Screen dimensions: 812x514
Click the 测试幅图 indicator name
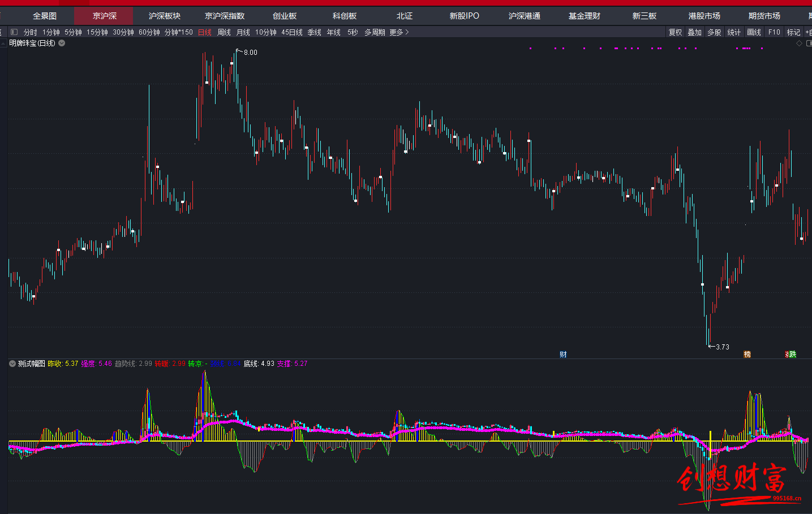pyautogui.click(x=32, y=364)
